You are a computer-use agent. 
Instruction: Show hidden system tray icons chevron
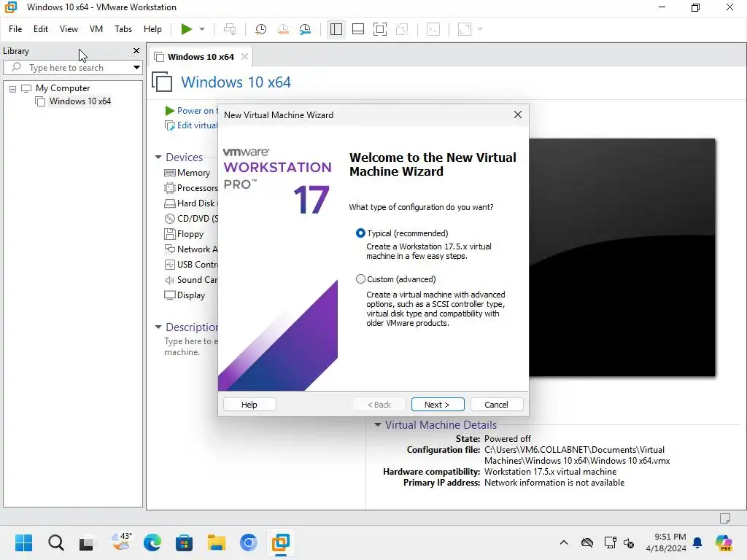(x=564, y=542)
